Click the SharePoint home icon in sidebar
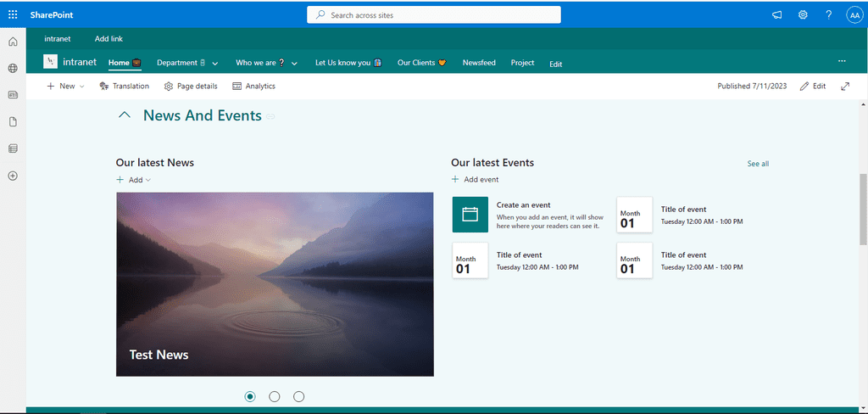 pyautogui.click(x=13, y=42)
